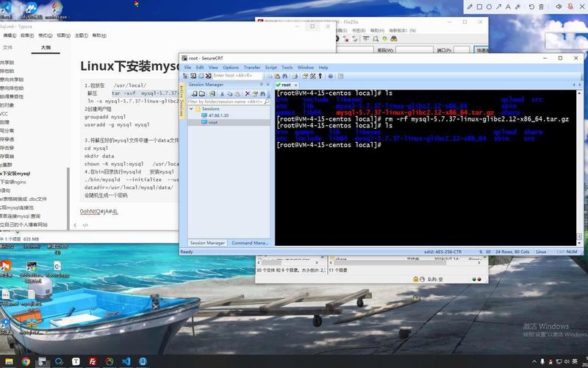Open the Tools menu in SecureCRT
Viewport: 588px width, 368px height.
tap(287, 68)
